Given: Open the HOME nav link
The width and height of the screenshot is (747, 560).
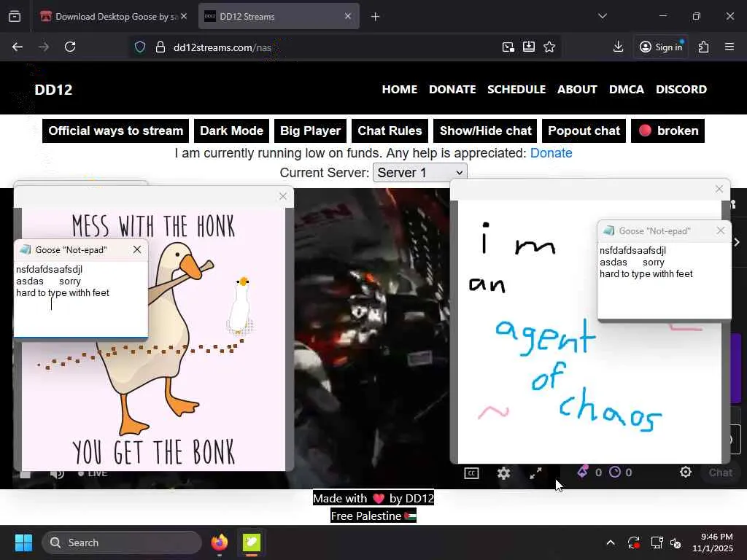Looking at the screenshot, I should point(399,90).
